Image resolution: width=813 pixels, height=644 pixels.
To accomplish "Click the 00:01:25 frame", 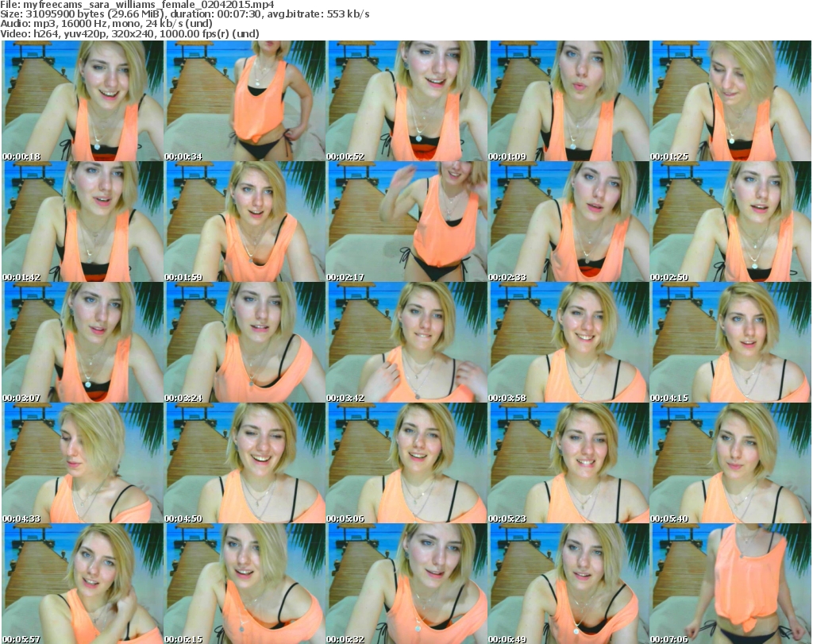I will 730,101.
